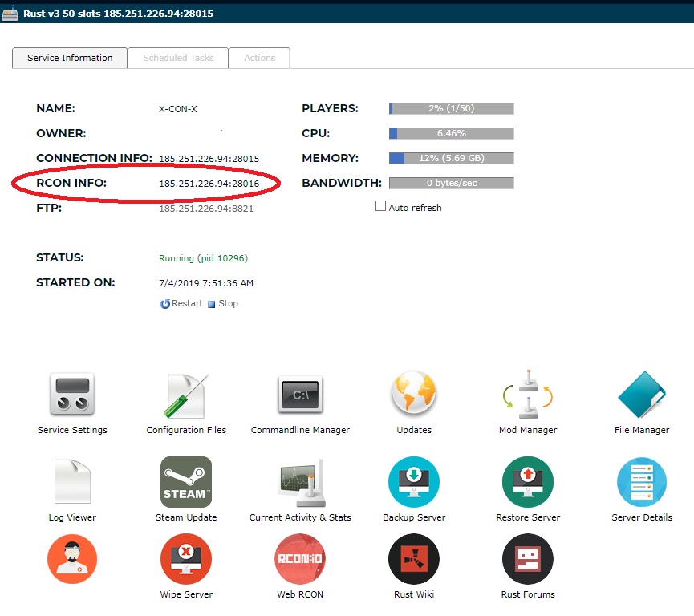Image resolution: width=694 pixels, height=616 pixels.
Task: Click the Backup Server icon
Action: pos(414,482)
